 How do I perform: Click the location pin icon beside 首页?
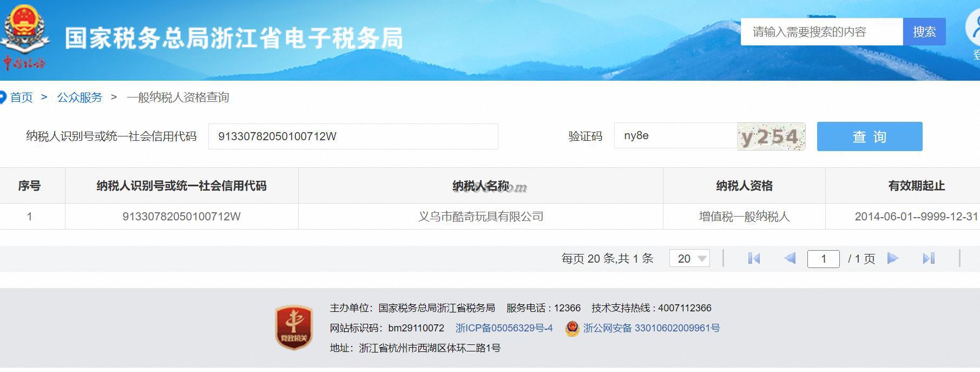pyautogui.click(x=3, y=97)
